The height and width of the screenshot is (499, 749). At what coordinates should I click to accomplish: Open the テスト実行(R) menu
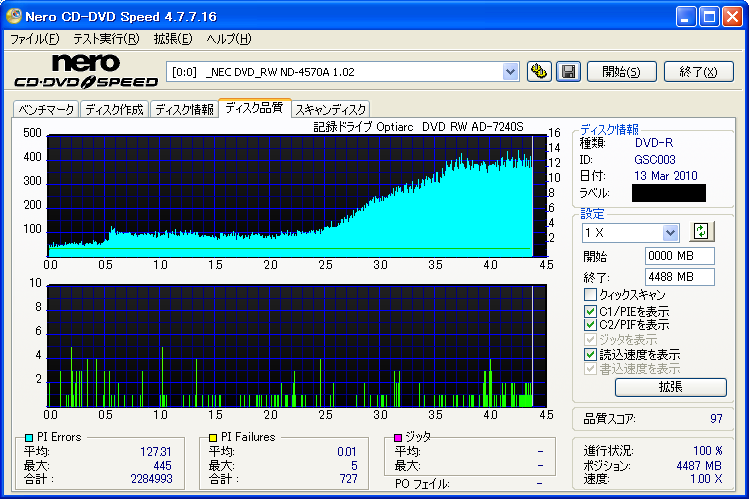coord(107,39)
